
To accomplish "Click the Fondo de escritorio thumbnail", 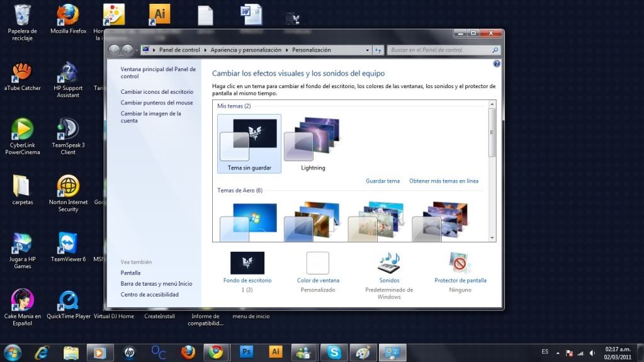I will [247, 263].
